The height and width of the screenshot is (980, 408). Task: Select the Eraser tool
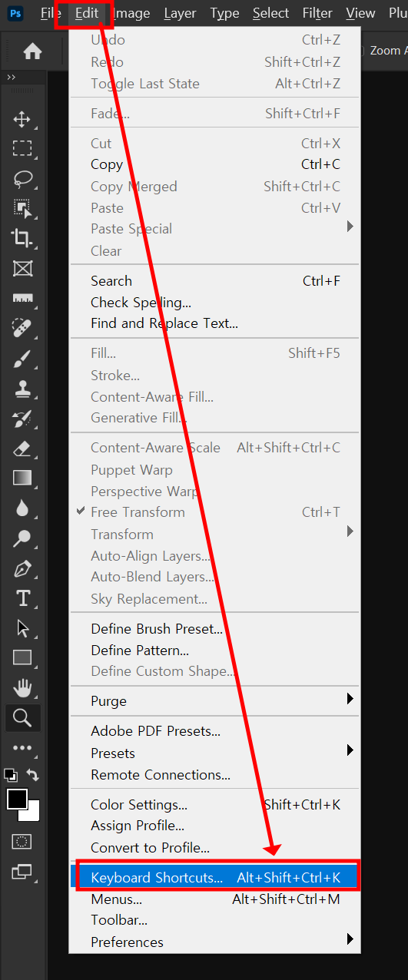22,449
